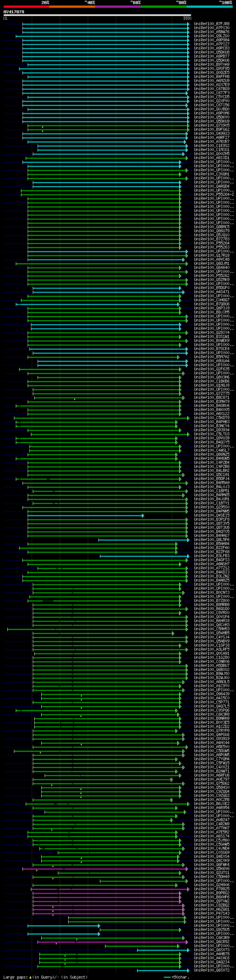The width and height of the screenshot is (236, 980).
Task: Click the hit label UniRef100_P78825
Action: tap(212, 889)
